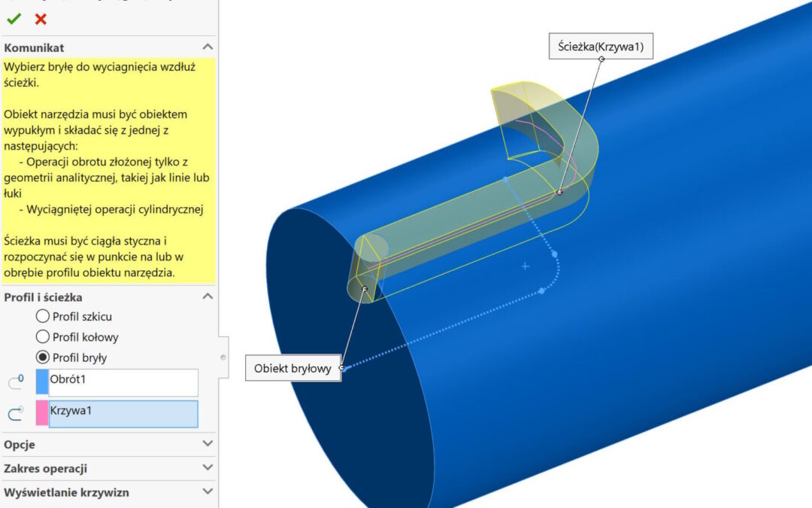Select the Profil szkicu radio button
This screenshot has height=508, width=812.
43,317
